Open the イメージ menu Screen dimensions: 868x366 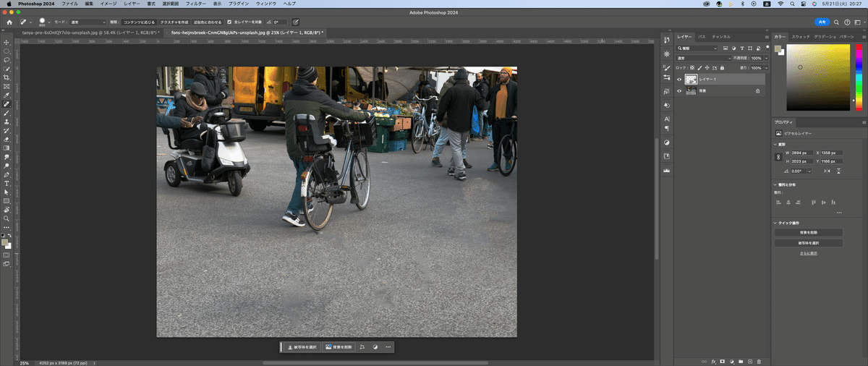click(108, 4)
